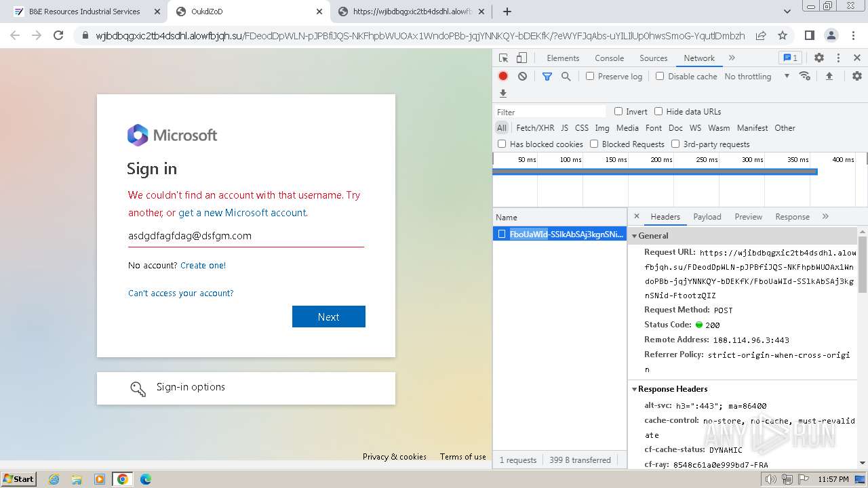Click Can't access your account link
Image resolution: width=868 pixels, height=488 pixels.
click(181, 293)
